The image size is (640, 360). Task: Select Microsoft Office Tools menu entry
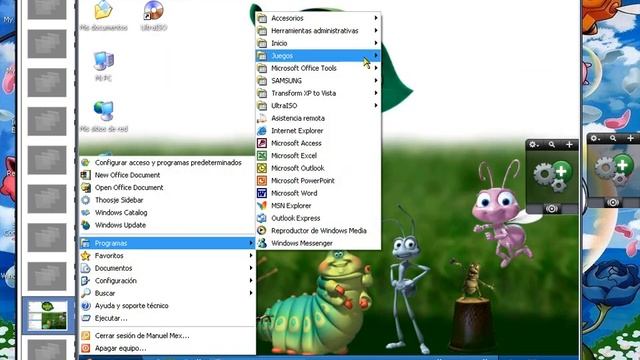tap(318, 68)
